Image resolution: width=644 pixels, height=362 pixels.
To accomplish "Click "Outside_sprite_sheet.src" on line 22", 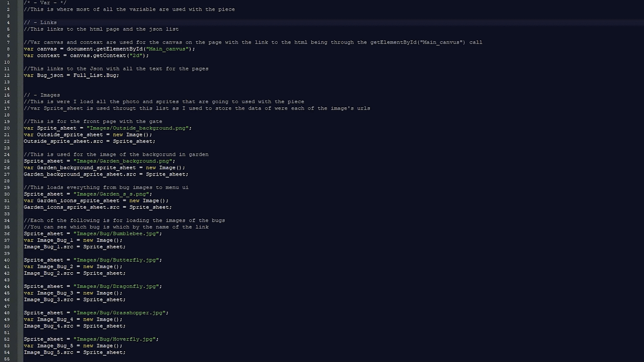I will click(x=63, y=141).
